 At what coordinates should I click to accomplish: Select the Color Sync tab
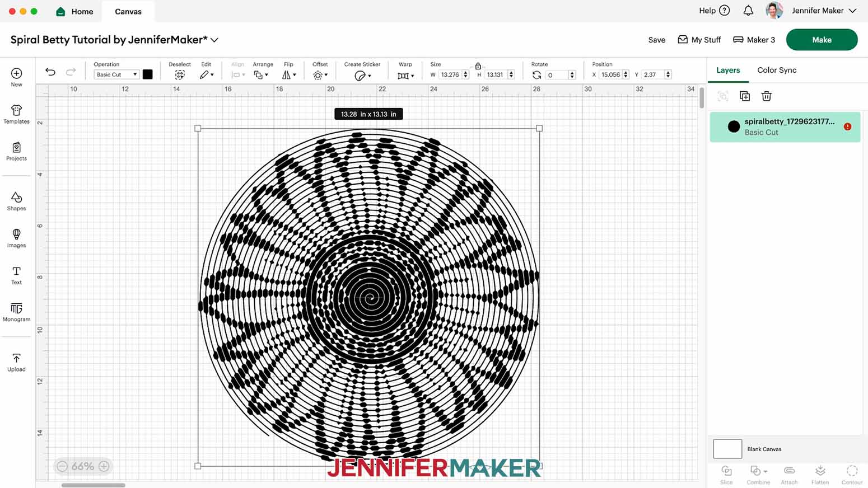click(777, 70)
